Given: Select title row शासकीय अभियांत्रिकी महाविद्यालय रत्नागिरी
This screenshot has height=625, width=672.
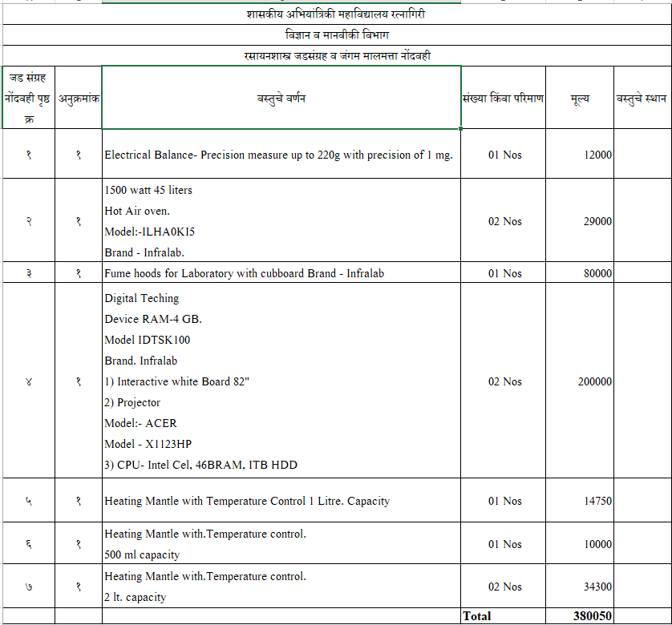Looking at the screenshot, I should [336, 14].
